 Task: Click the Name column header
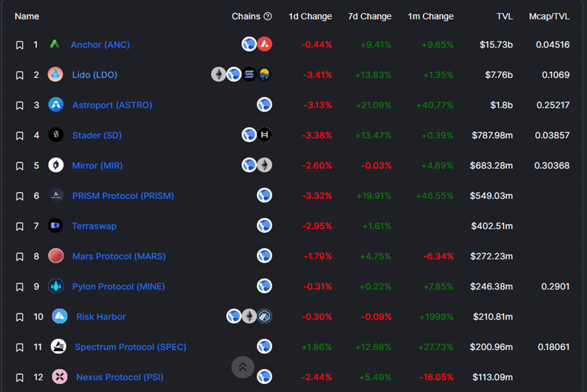[x=27, y=16]
